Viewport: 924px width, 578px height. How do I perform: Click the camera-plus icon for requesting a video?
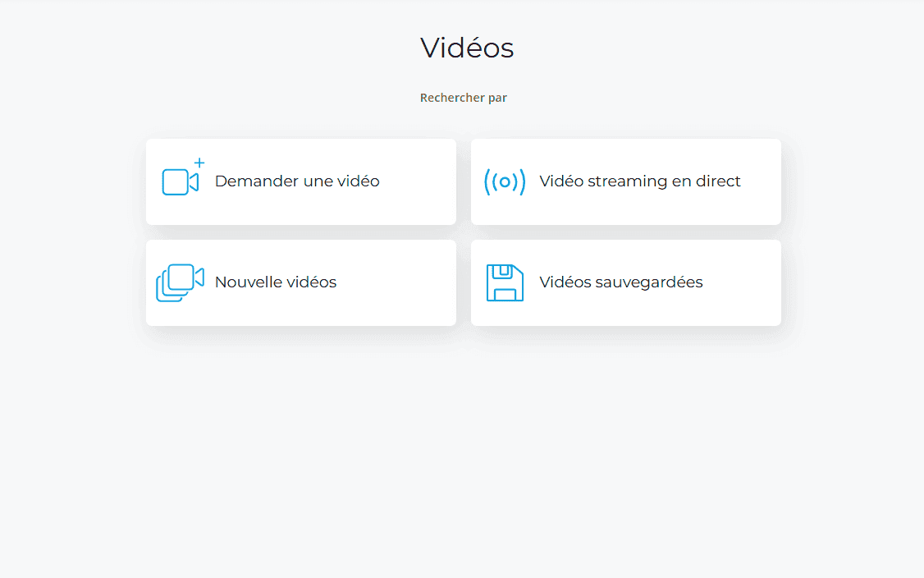click(180, 181)
